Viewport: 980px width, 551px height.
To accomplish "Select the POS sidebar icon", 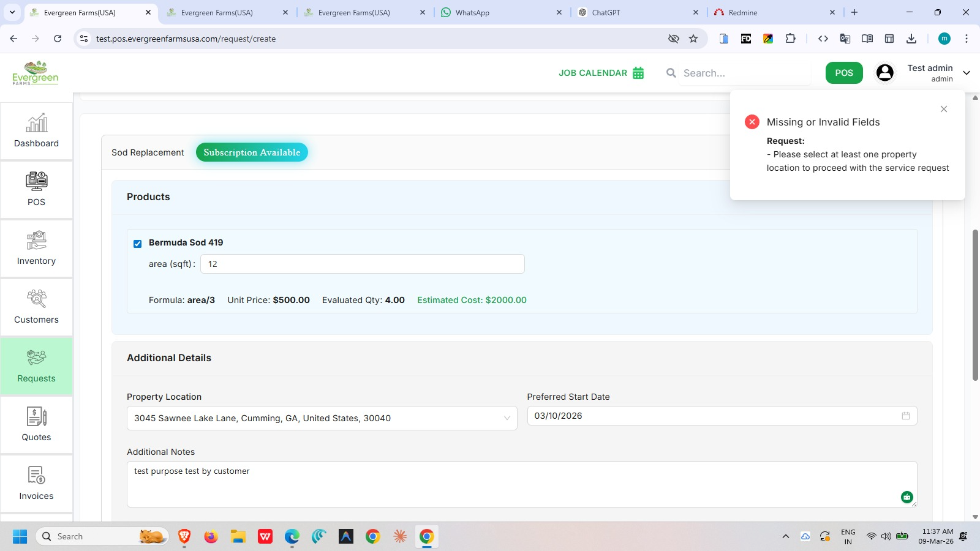I will click(36, 181).
